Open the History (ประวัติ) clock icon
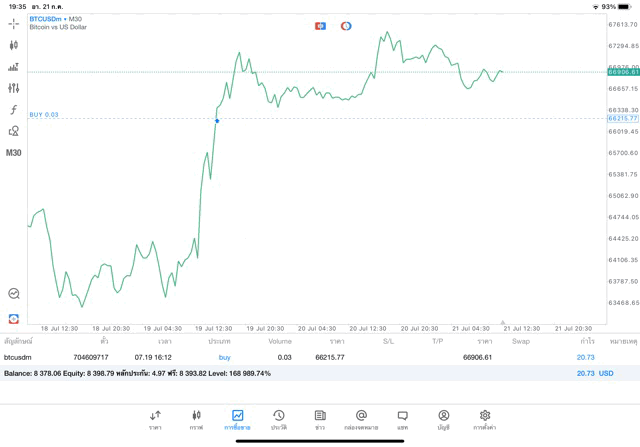Image resolution: width=640 pixels, height=447 pixels. click(x=278, y=415)
